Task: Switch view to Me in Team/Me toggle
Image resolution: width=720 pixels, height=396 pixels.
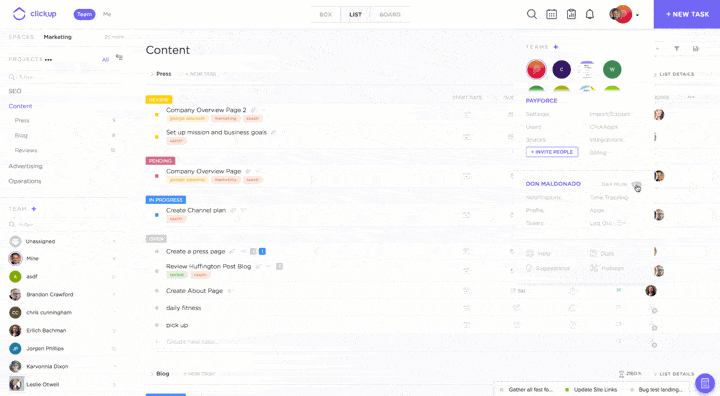Action: pyautogui.click(x=107, y=14)
